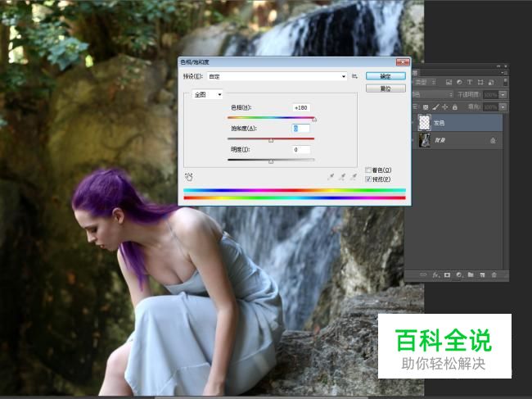Click the lock icon on 背景 layer

493,140
